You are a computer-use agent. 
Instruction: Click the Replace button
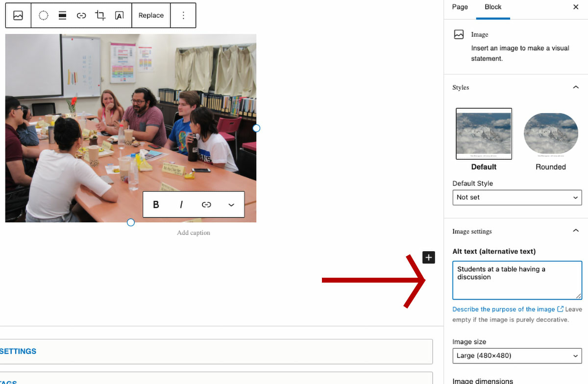(x=151, y=15)
